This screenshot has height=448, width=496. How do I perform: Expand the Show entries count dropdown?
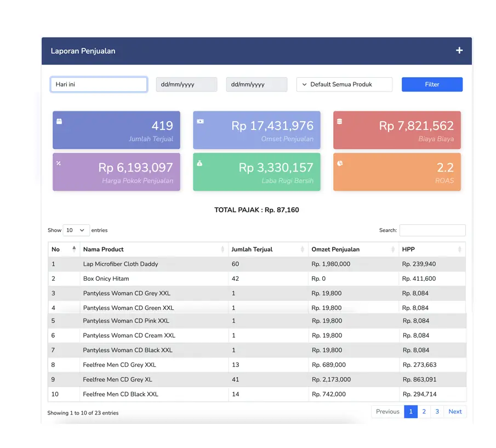tap(76, 230)
